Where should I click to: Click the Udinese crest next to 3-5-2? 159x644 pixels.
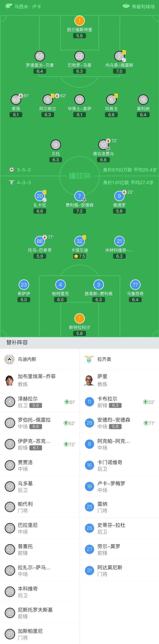[11, 170]
